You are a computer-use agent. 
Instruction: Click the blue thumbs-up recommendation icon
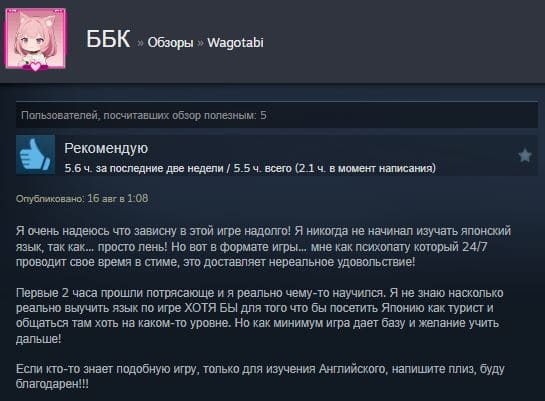[x=35, y=155]
